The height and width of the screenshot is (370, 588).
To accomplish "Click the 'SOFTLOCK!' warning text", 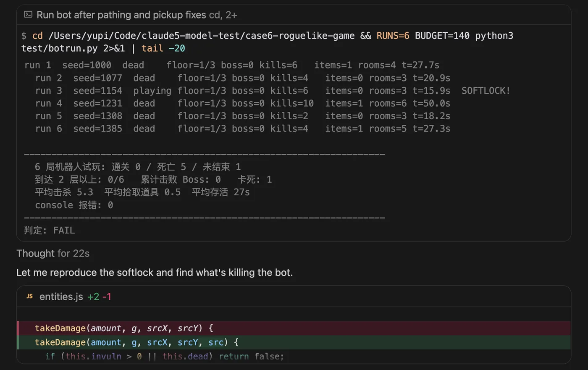I will [x=486, y=91].
